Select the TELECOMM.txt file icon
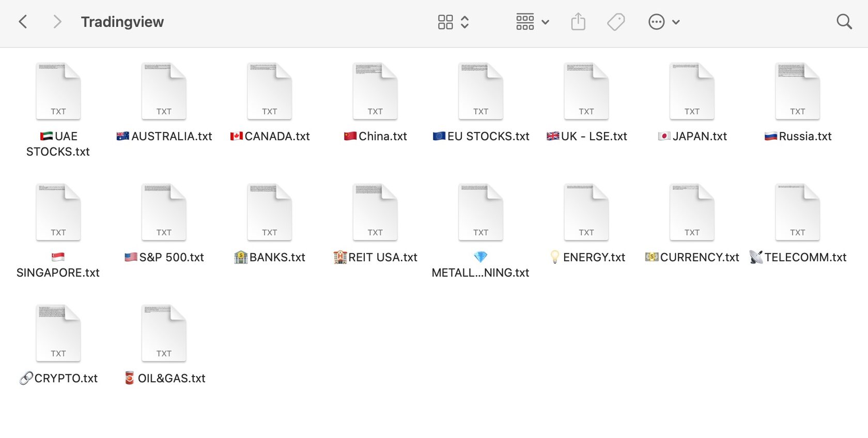The width and height of the screenshot is (868, 438). 798,212
